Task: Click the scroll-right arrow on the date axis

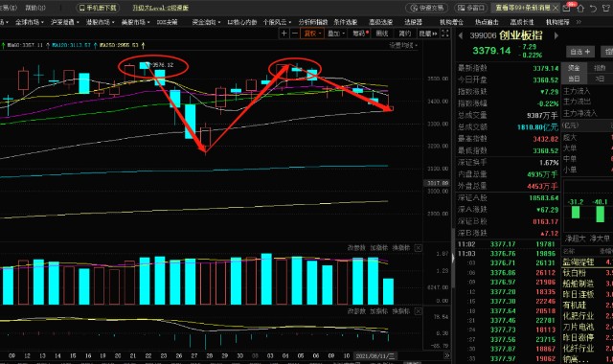Action: pyautogui.click(x=446, y=355)
